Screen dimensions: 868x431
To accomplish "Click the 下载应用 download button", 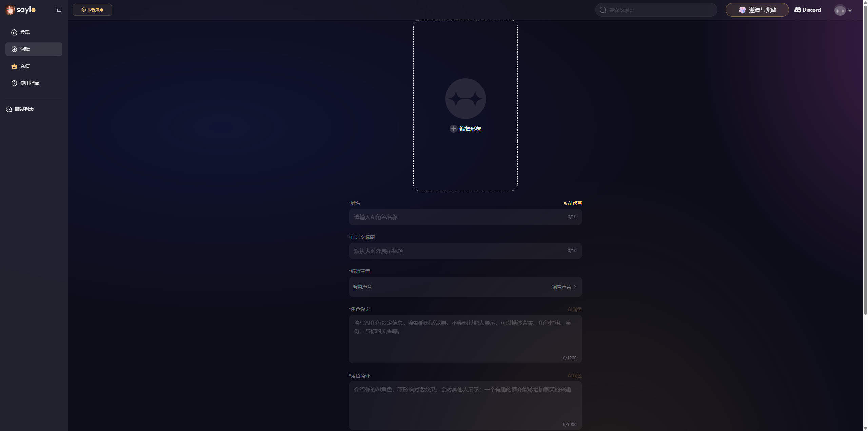I will (92, 10).
